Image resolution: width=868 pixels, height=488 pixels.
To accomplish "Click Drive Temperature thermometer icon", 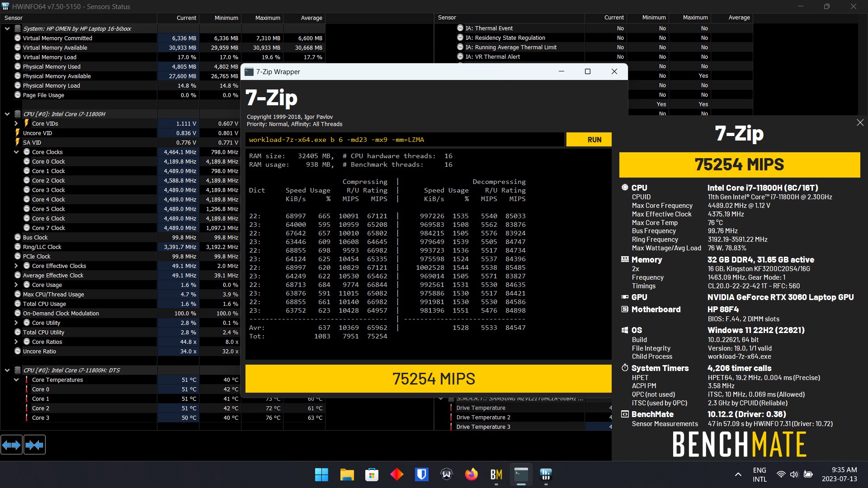I will point(451,408).
